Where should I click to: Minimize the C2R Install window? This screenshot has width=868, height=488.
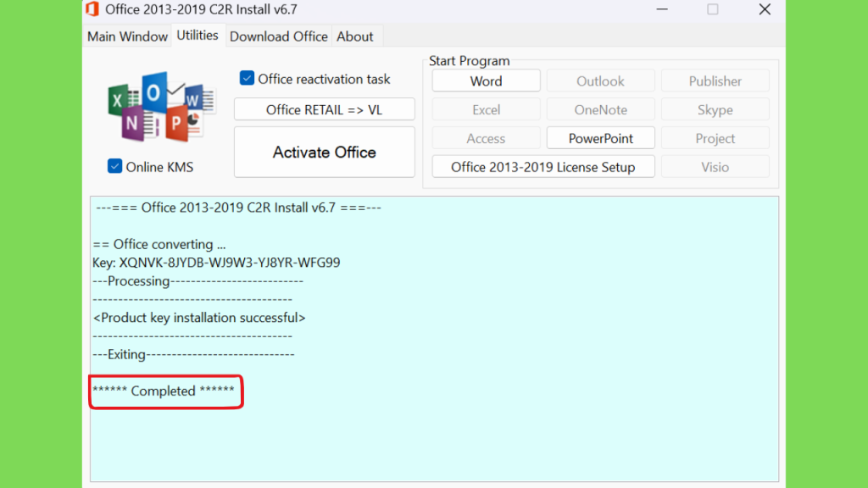[x=662, y=9]
